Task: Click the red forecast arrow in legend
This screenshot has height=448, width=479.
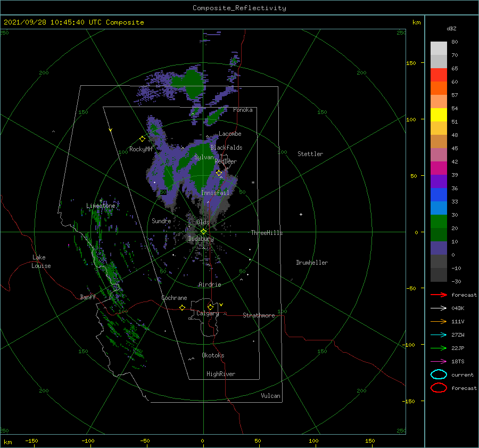Action: [439, 295]
